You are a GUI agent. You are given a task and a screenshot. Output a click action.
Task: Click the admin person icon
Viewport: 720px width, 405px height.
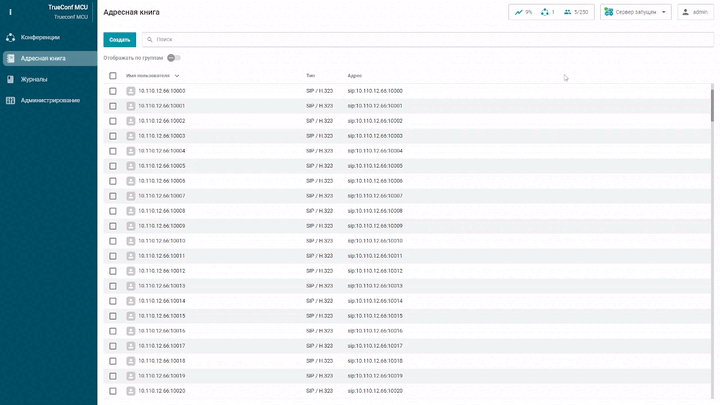pos(685,12)
